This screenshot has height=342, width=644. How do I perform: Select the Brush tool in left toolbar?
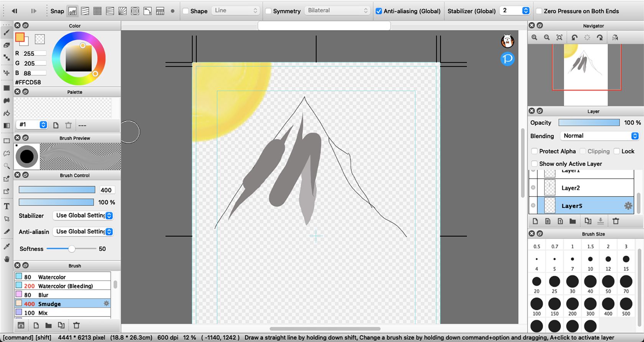7,33
